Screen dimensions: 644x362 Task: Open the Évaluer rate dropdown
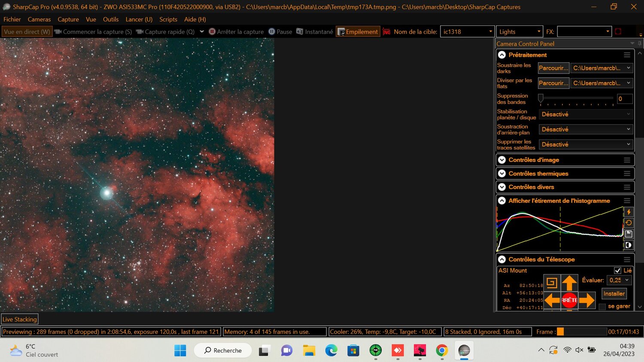(620, 280)
